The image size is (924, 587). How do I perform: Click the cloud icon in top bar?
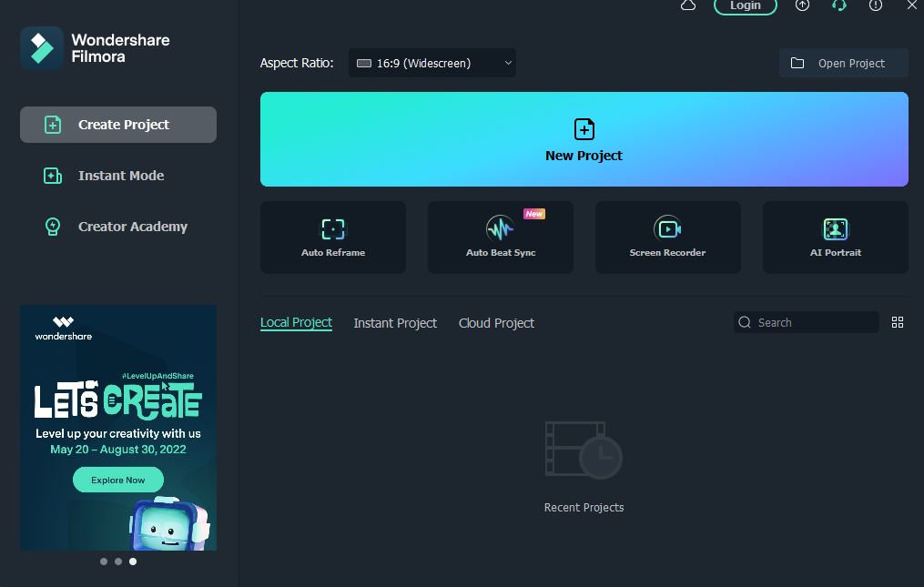pos(687,5)
